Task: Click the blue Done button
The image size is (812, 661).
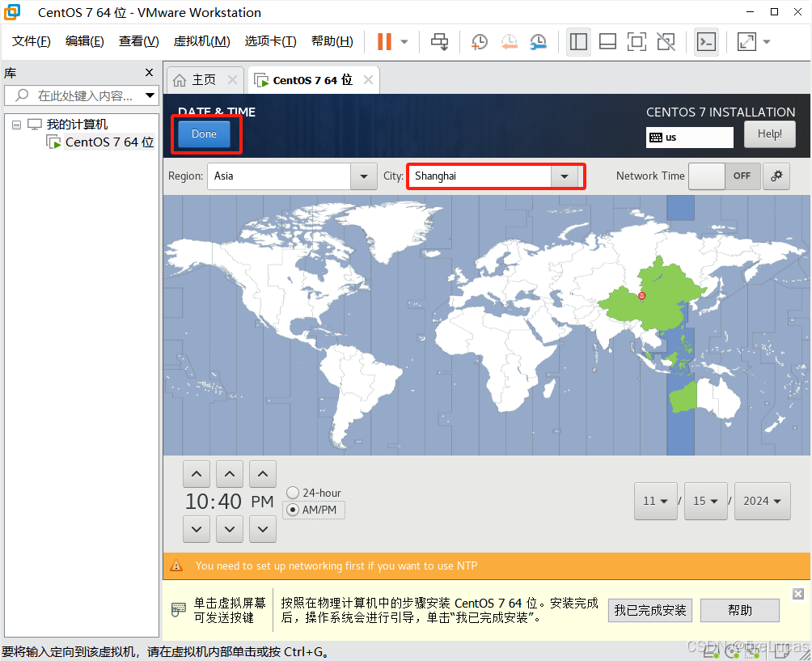Action: pyautogui.click(x=204, y=133)
